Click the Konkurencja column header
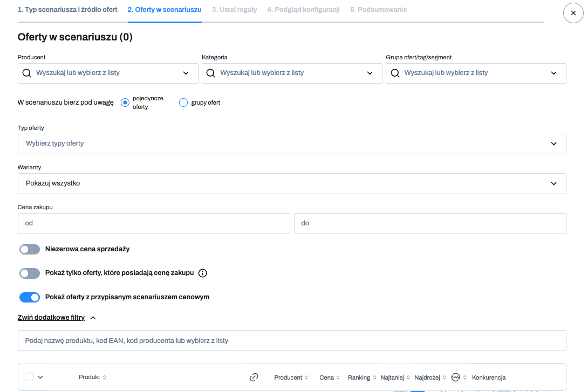Viewport: 588px width, 392px height. (x=489, y=377)
